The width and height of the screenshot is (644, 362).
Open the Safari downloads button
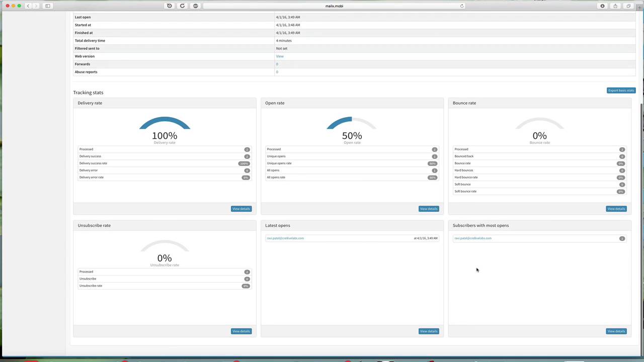pyautogui.click(x=602, y=6)
